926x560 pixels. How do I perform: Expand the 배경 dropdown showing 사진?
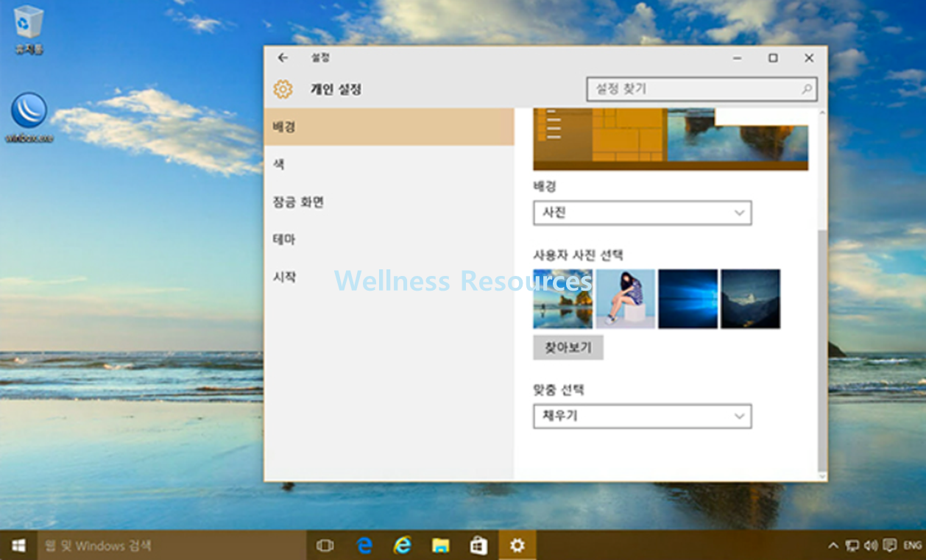tap(642, 213)
